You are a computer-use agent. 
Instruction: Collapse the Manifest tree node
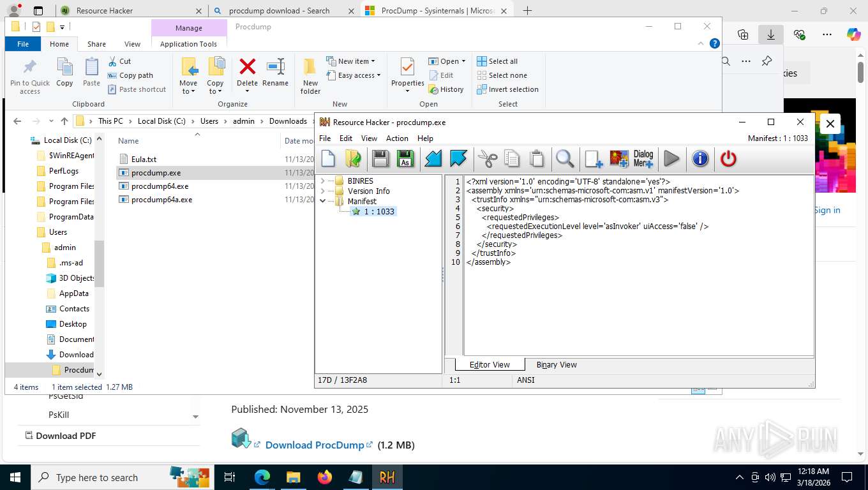point(323,202)
